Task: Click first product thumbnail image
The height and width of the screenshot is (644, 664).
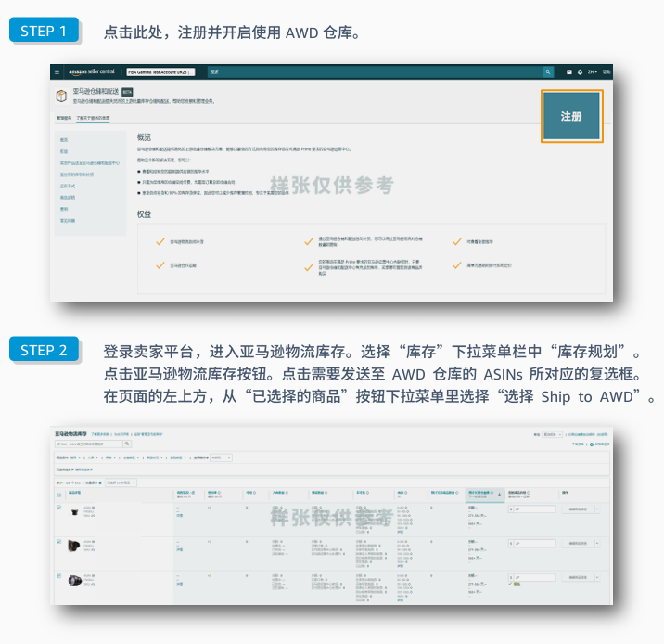Action: click(x=75, y=512)
